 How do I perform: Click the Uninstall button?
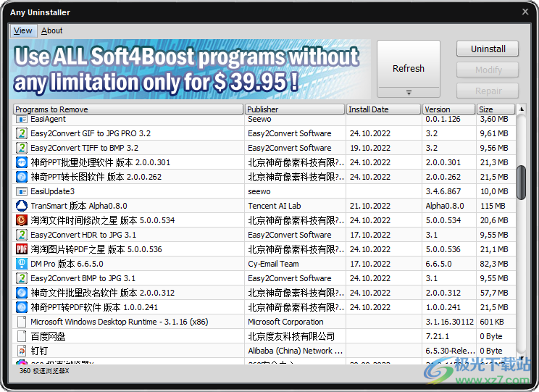tap(488, 49)
